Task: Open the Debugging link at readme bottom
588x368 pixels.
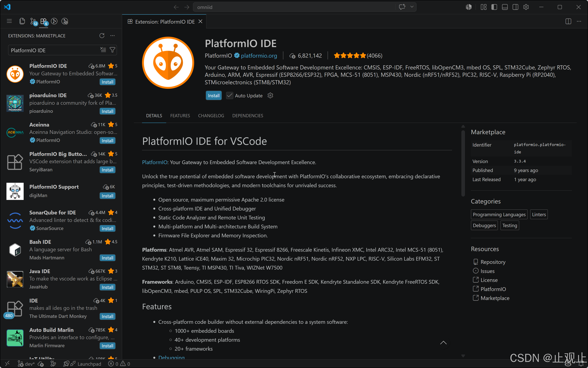Action: pos(171,357)
